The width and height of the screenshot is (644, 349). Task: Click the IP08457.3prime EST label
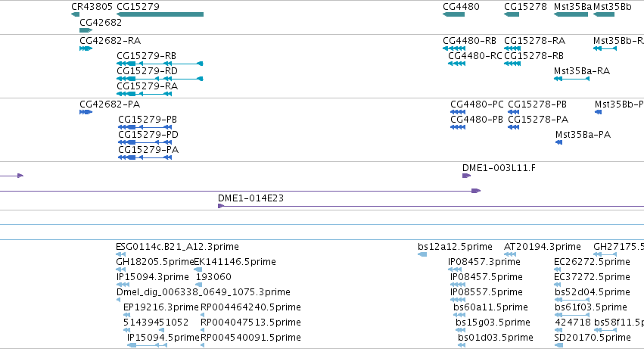coord(484,262)
